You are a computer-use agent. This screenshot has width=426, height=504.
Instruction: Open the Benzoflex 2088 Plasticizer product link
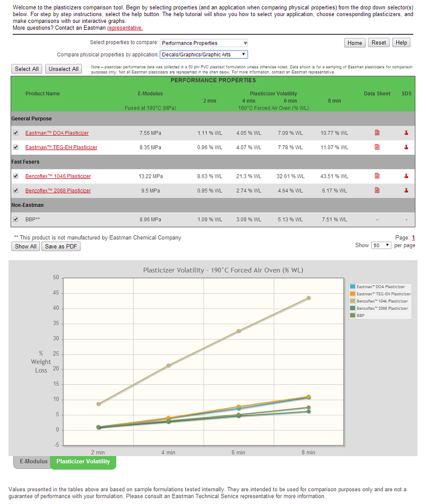pos(58,191)
